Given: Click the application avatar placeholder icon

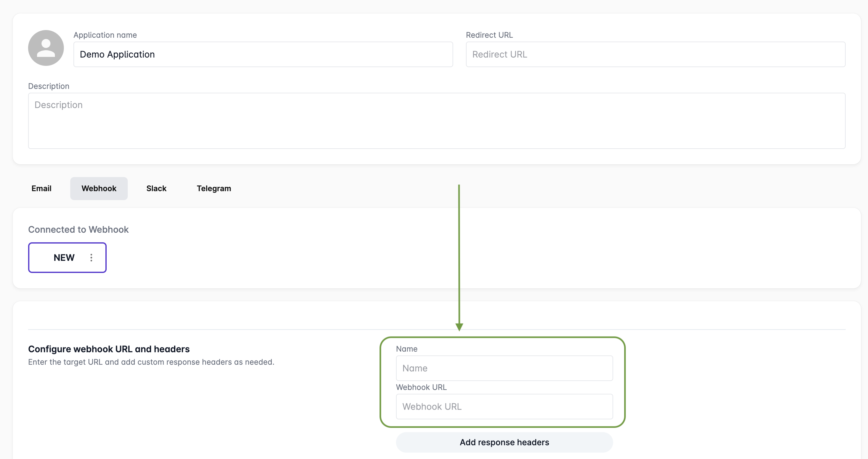Looking at the screenshot, I should pos(46,48).
